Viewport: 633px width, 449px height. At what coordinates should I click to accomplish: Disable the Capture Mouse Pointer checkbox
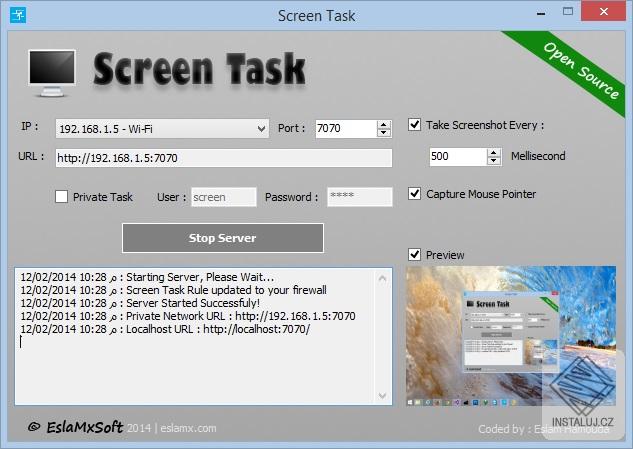pos(415,193)
